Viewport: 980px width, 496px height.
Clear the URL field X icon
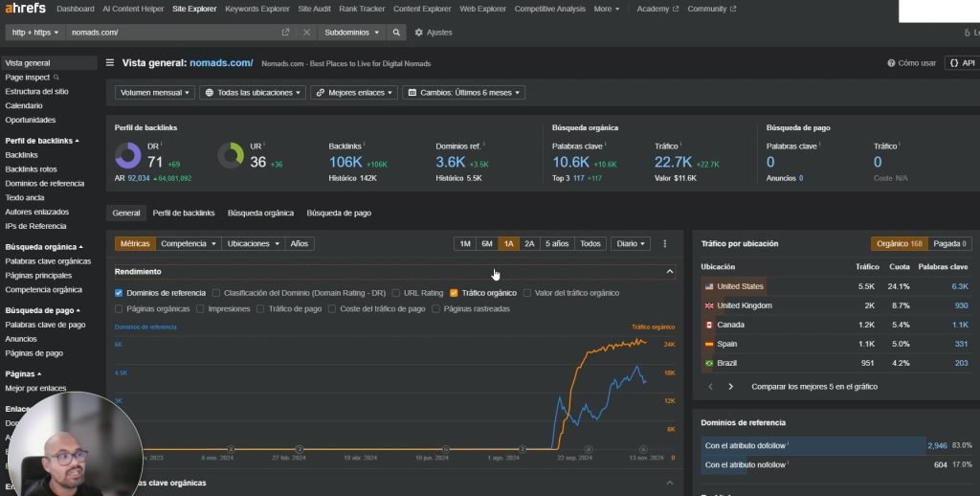point(306,32)
